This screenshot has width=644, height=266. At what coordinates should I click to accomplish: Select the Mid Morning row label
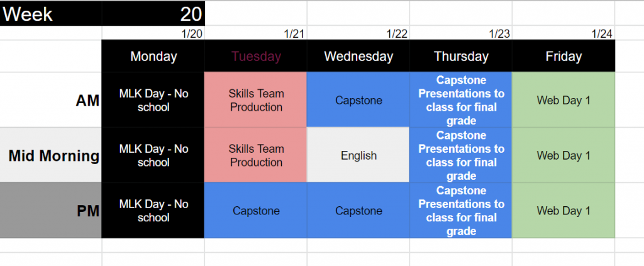(51, 155)
